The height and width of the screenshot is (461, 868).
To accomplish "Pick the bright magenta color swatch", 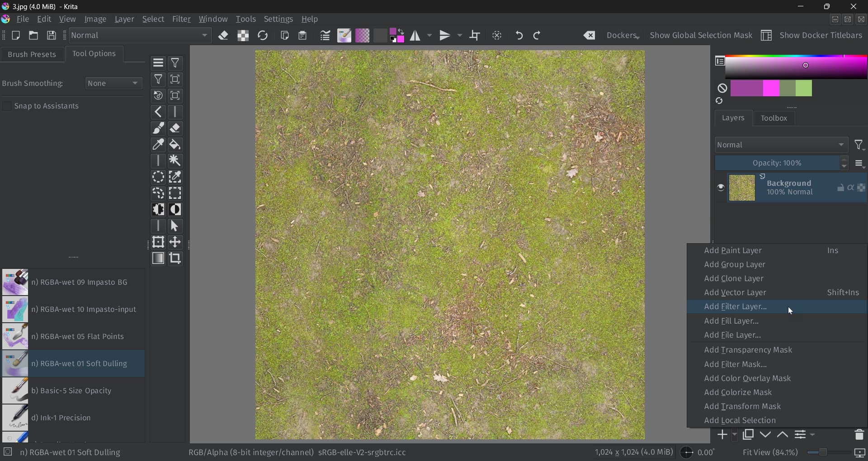I will pyautogui.click(x=771, y=89).
